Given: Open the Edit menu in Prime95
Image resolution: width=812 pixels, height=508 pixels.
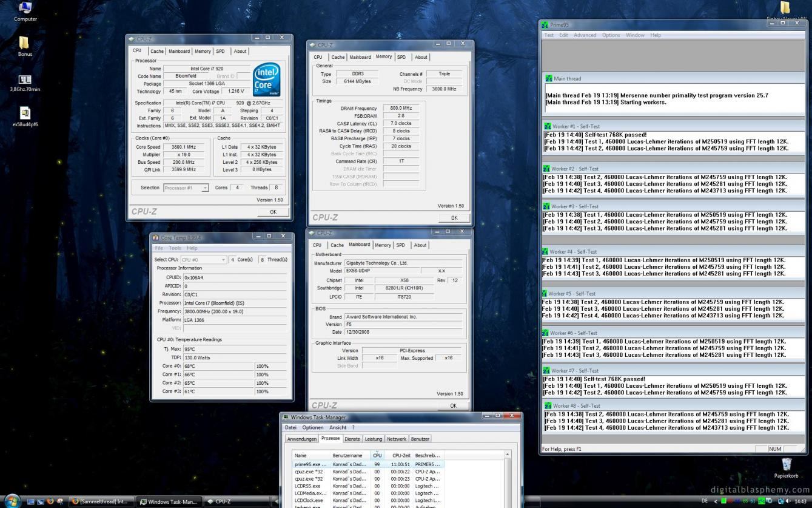Looking at the screenshot, I should click(x=563, y=35).
